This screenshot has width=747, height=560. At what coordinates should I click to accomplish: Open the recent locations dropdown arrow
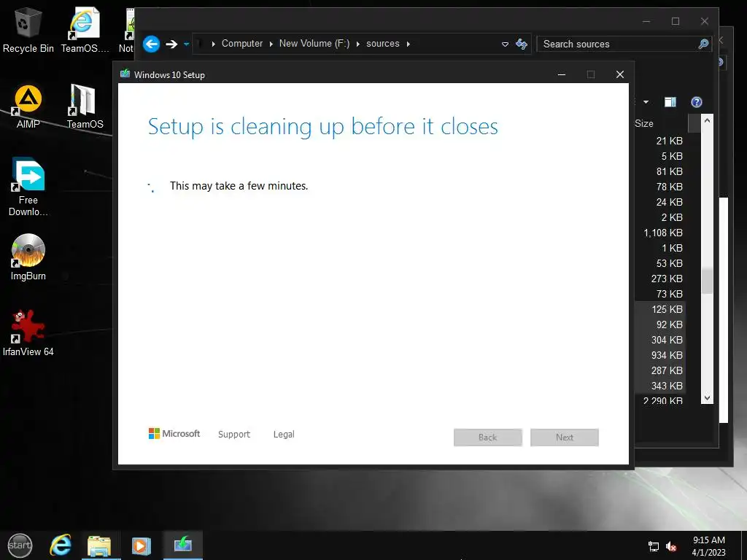point(186,44)
